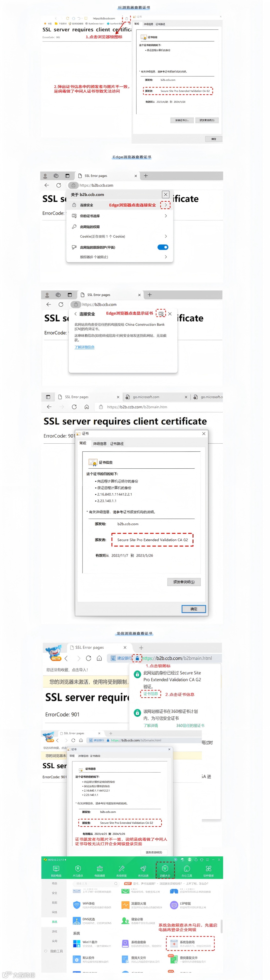Screen dimensions: 270x980
Task: Toggle 此网站的跟踪防护 switch off
Action: [x=163, y=247]
